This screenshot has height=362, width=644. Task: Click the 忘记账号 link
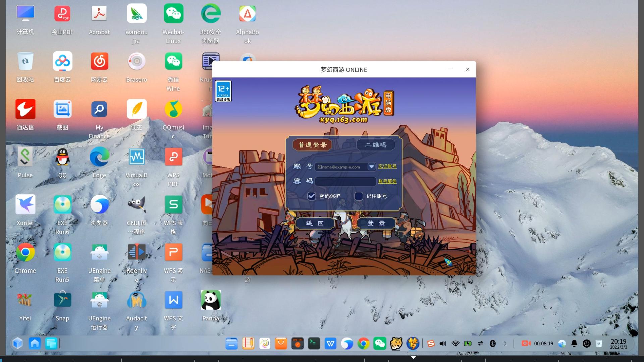tap(387, 166)
